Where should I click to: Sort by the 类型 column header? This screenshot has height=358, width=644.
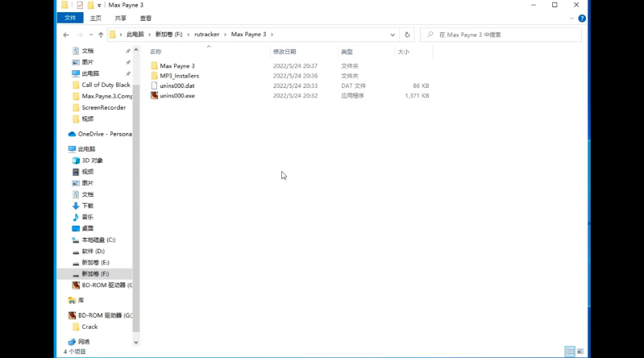(x=347, y=52)
